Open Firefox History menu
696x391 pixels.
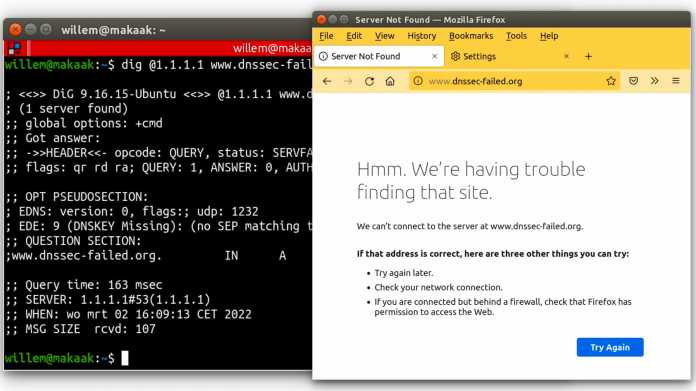(422, 36)
